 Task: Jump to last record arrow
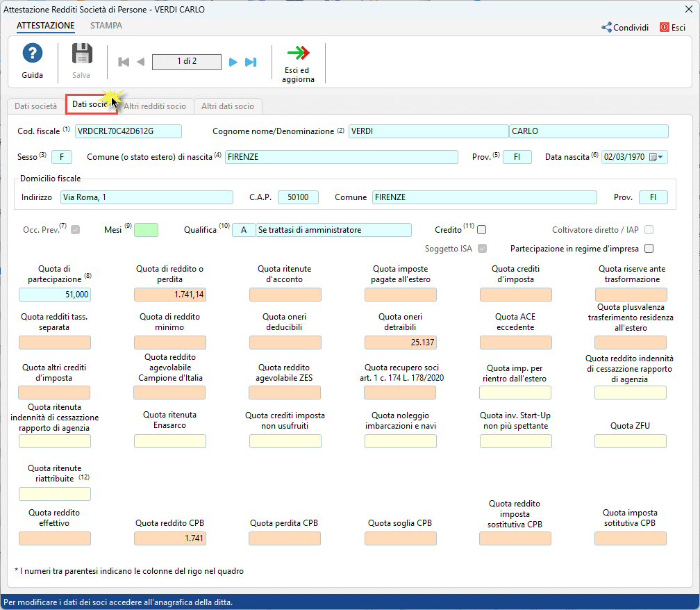point(251,62)
